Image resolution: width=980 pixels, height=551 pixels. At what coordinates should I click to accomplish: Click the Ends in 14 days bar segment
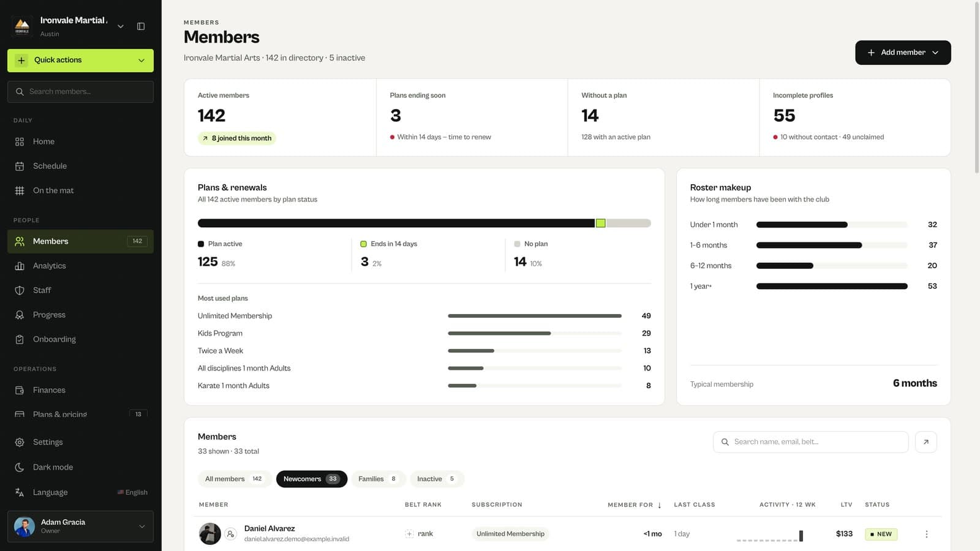tap(601, 223)
